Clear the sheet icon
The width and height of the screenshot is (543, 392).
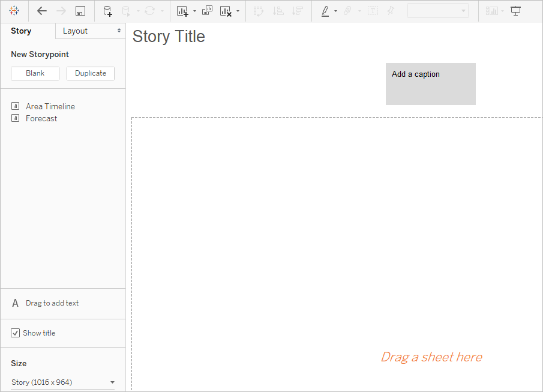226,11
